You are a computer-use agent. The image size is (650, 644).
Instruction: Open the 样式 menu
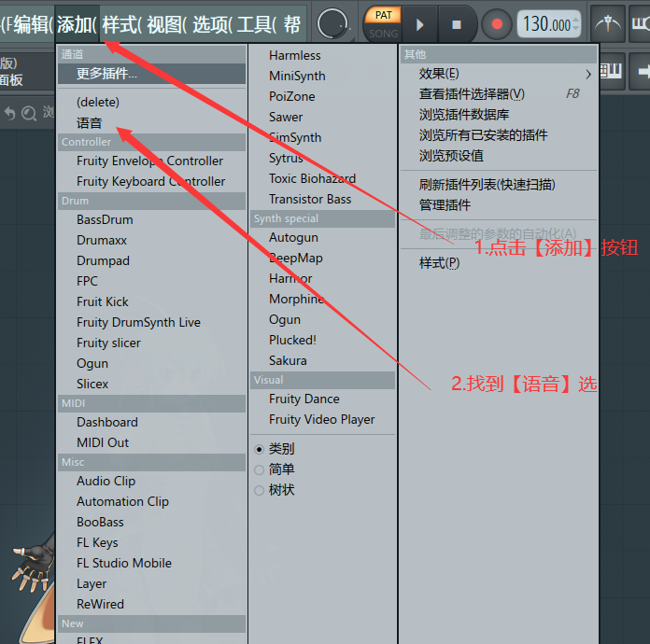click(x=121, y=24)
